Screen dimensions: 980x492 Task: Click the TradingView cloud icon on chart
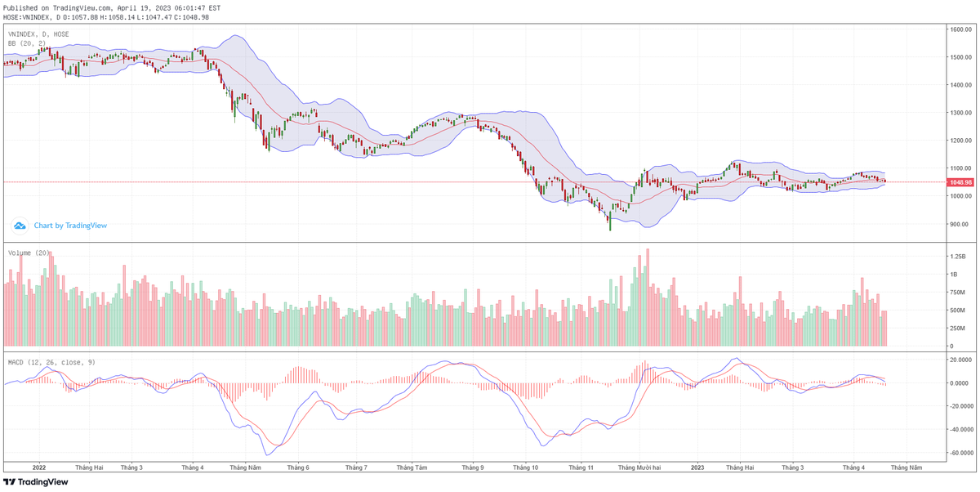click(x=20, y=225)
